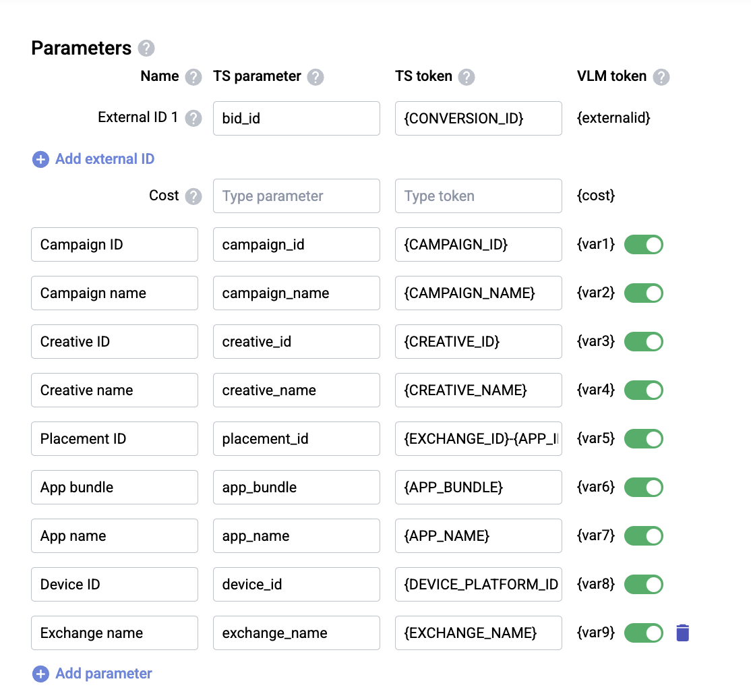Viewport: 751px width, 700px height.
Task: Click plus icon for Add external ID
Action: tap(41, 159)
